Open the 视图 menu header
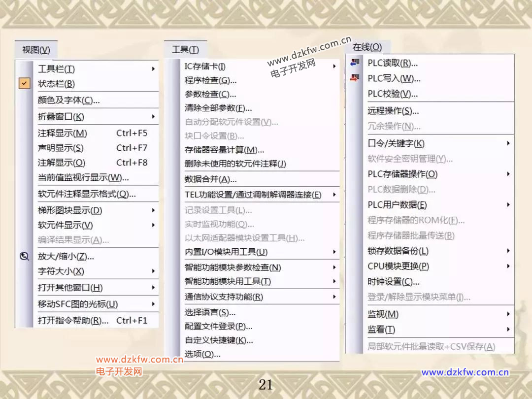 tap(36, 50)
